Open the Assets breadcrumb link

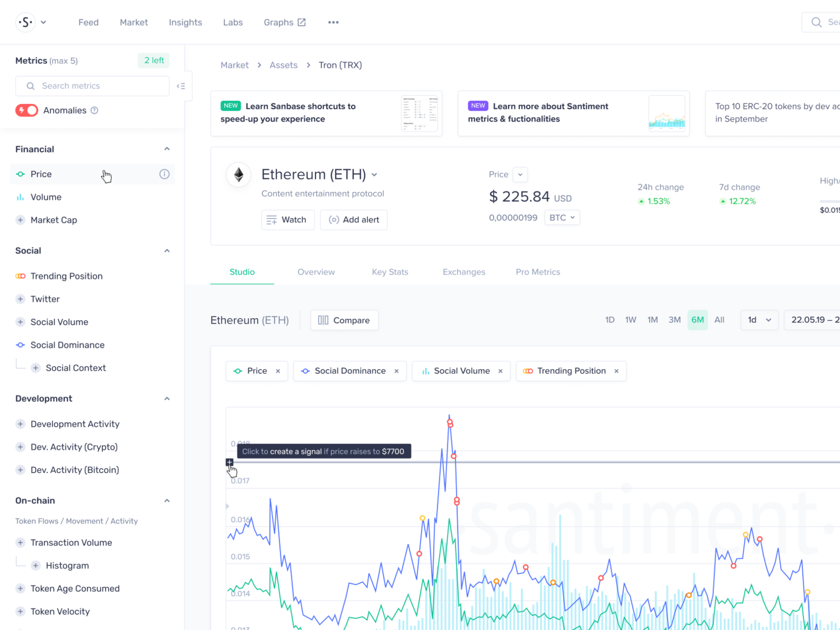[x=283, y=65]
